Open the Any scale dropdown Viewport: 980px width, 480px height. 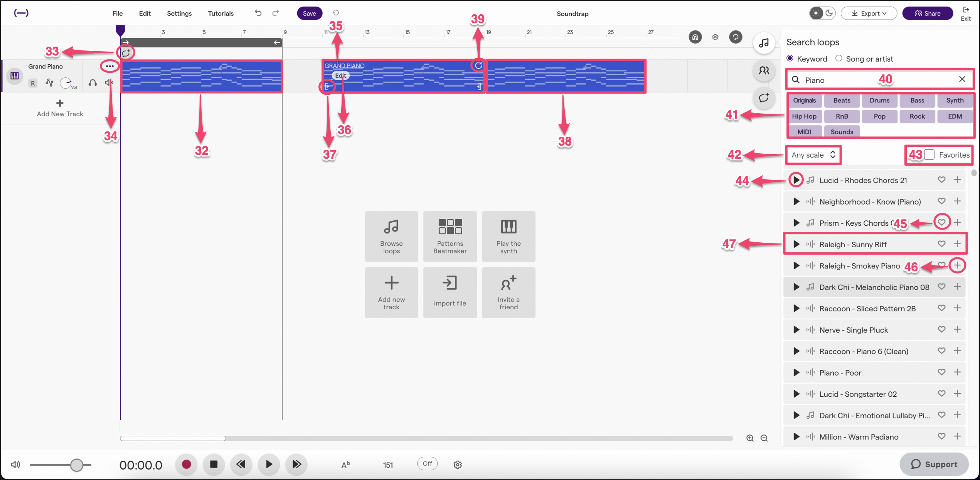(x=813, y=154)
